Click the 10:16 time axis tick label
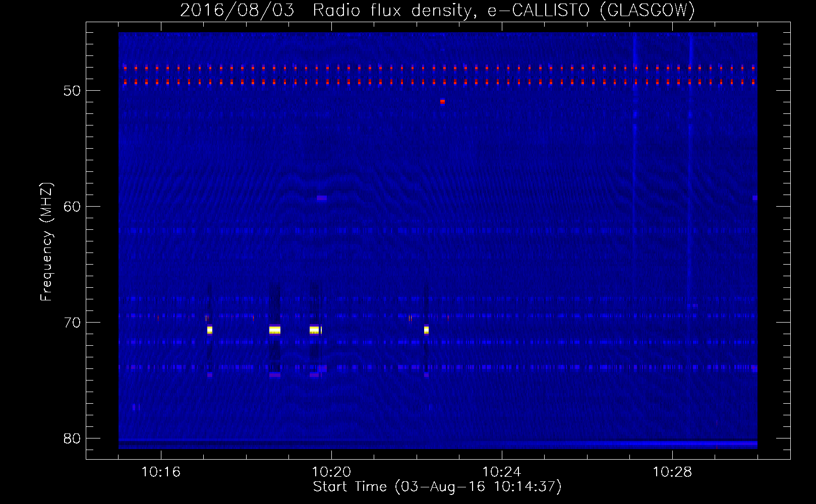The width and height of the screenshot is (816, 504). [x=161, y=472]
